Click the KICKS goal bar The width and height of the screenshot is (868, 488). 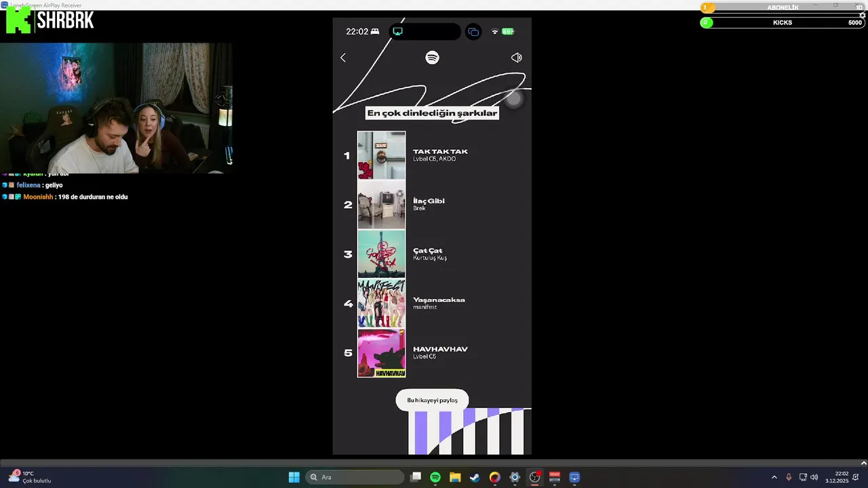pos(782,22)
